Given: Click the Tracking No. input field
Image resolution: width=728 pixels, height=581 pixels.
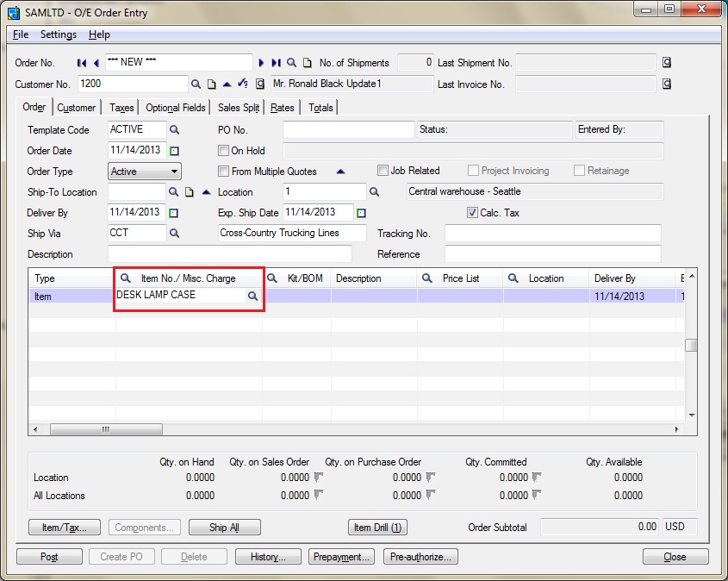Looking at the screenshot, I should [x=553, y=233].
